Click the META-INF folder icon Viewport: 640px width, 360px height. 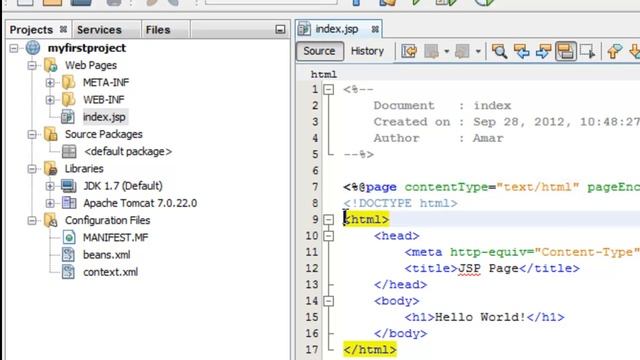pos(68,82)
